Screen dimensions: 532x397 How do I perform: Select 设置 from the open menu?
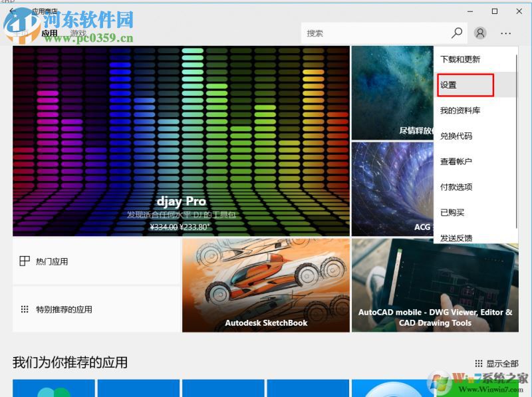(450, 85)
